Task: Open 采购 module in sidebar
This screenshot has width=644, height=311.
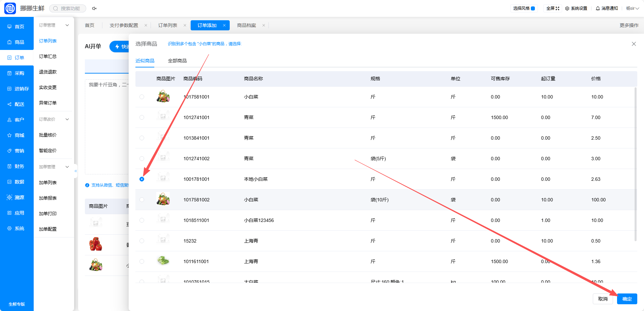Action: coord(17,73)
